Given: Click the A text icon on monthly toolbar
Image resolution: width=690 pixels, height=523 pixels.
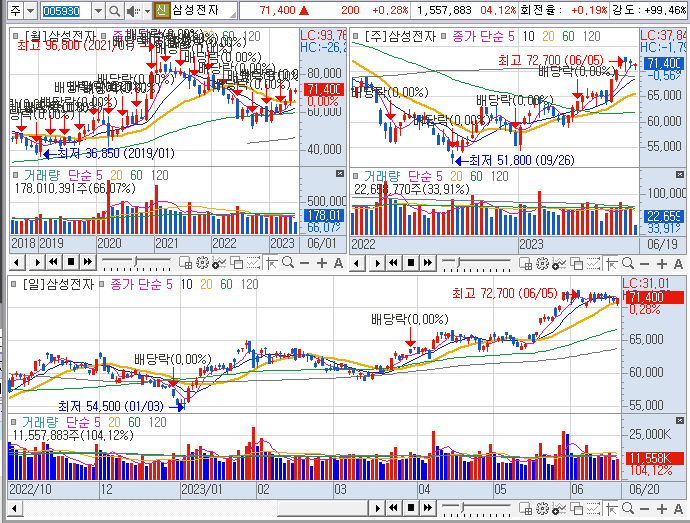Looking at the screenshot, I should [338, 263].
